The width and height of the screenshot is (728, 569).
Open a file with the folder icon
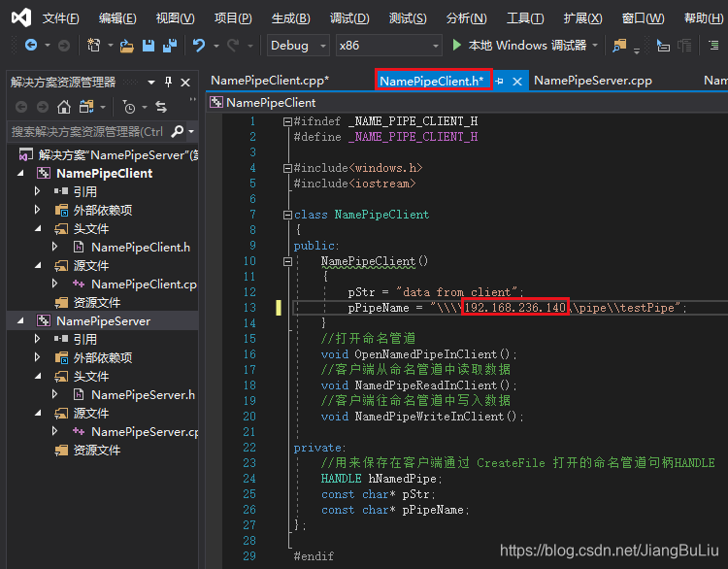[x=126, y=46]
